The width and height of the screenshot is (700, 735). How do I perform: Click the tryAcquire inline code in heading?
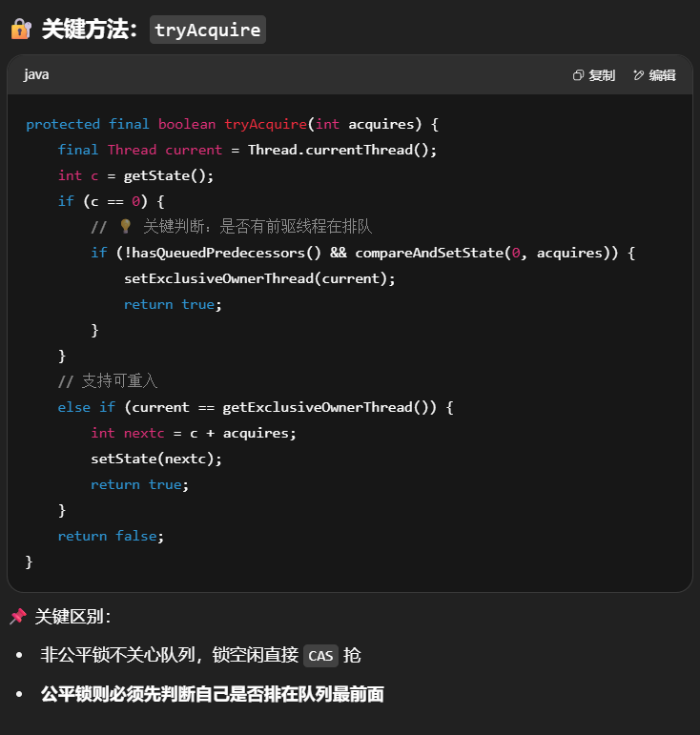point(207,30)
